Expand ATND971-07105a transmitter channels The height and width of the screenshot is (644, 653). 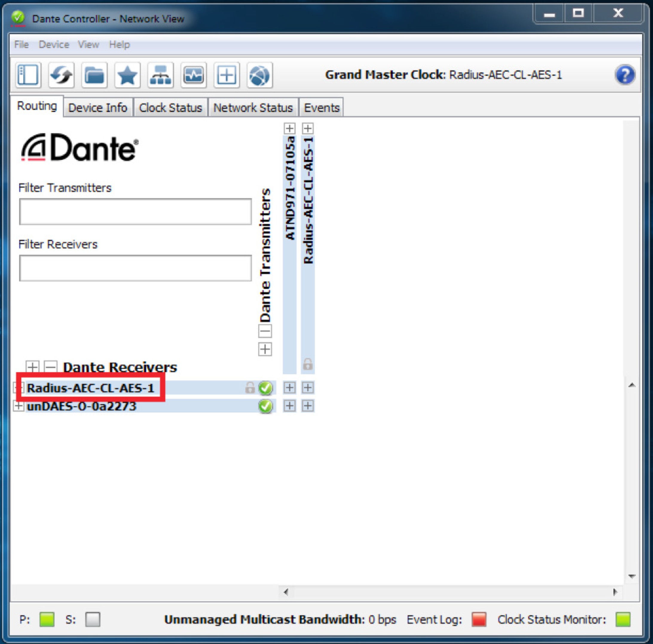[x=289, y=128]
